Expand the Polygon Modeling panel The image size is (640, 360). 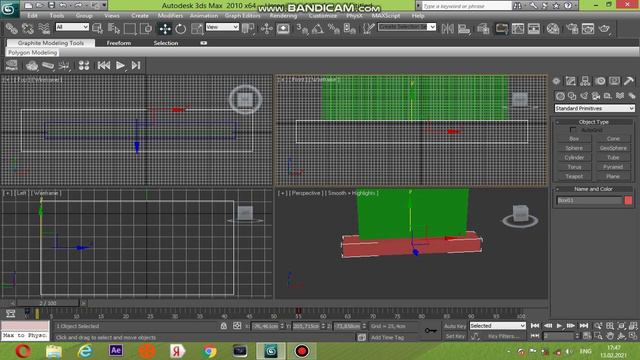[x=33, y=53]
